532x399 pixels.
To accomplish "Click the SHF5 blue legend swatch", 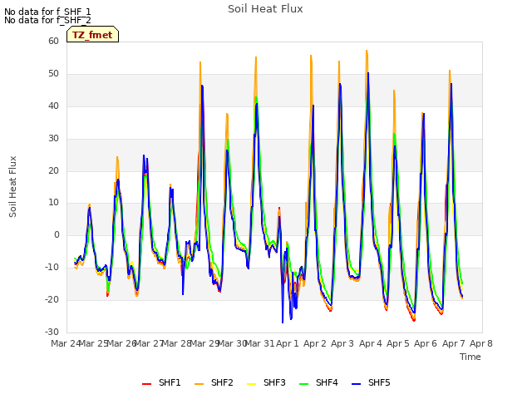I will pos(357,384).
